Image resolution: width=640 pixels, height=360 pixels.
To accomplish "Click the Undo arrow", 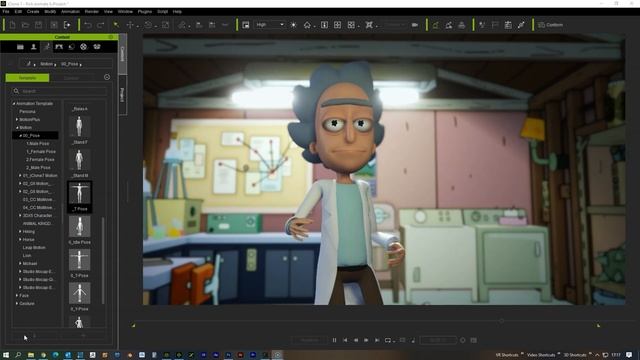I will (88, 25).
